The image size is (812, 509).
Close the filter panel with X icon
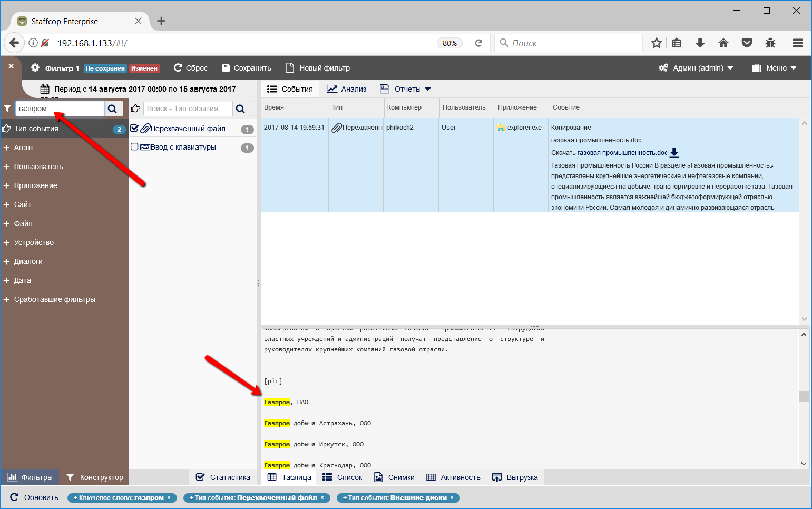(11, 66)
